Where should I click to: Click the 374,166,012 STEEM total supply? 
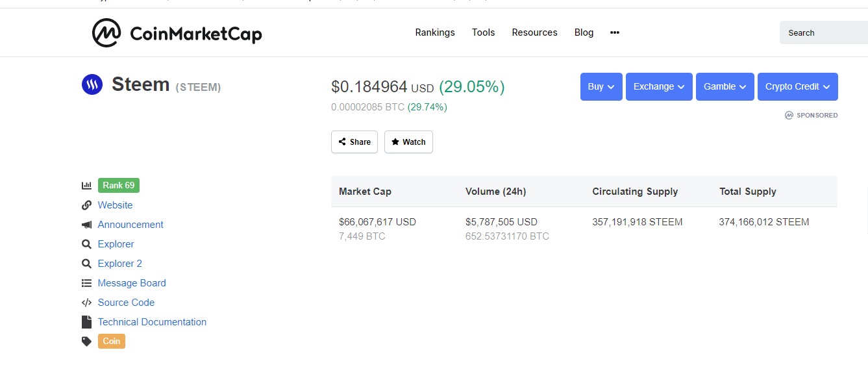coord(764,222)
